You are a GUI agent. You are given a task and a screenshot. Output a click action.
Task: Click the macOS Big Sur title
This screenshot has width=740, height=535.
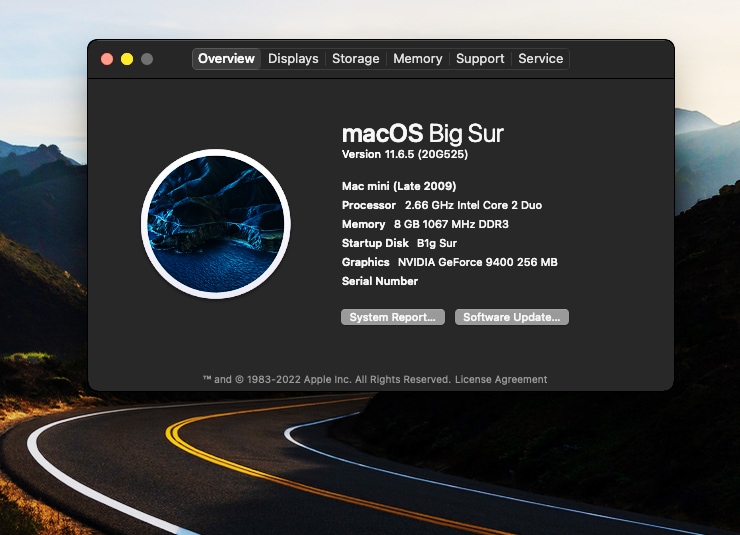(x=423, y=134)
